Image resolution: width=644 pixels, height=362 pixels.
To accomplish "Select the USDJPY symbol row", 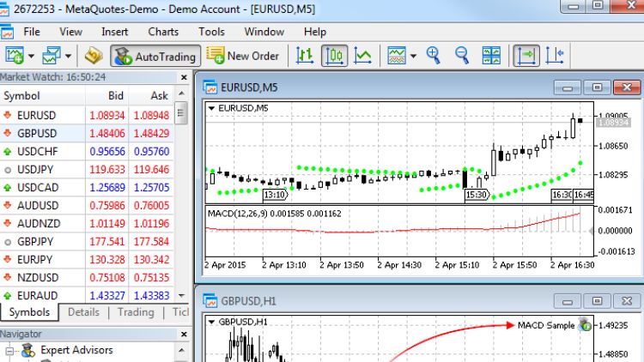I will point(87,170).
